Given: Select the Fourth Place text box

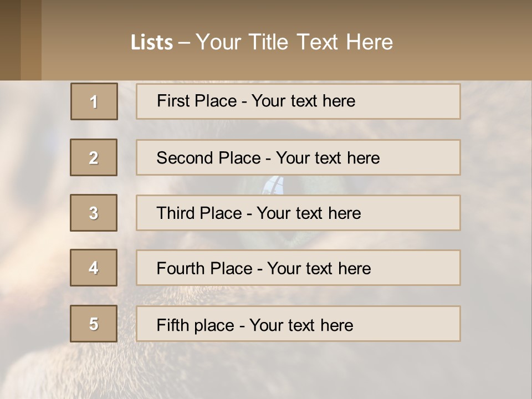Looking at the screenshot, I should [298, 268].
